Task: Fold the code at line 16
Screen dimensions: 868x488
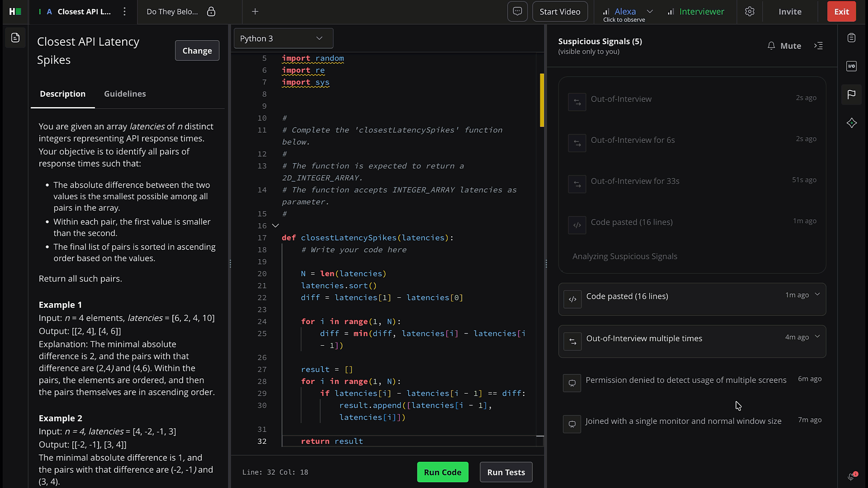Action: pos(275,225)
